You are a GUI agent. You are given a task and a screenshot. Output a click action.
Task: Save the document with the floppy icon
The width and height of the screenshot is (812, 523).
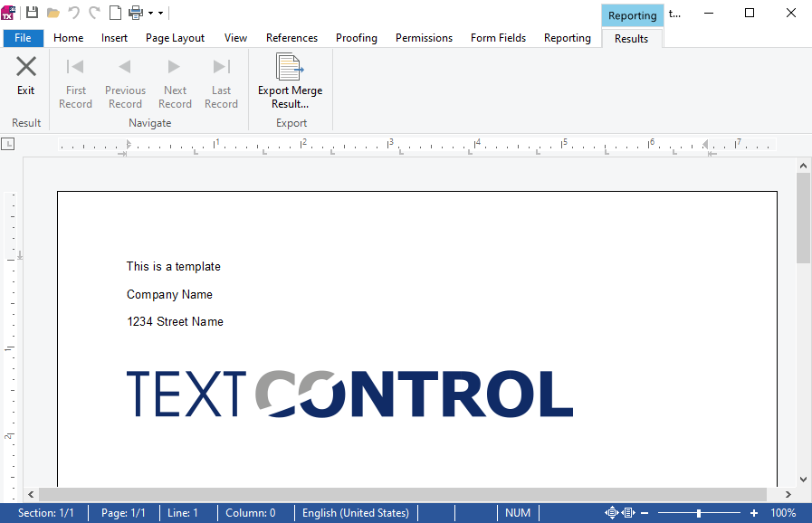coord(32,13)
